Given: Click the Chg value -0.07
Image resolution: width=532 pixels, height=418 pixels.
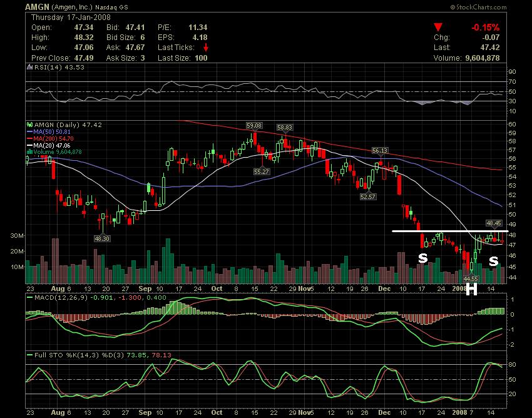Looking at the screenshot, I should click(x=491, y=38).
